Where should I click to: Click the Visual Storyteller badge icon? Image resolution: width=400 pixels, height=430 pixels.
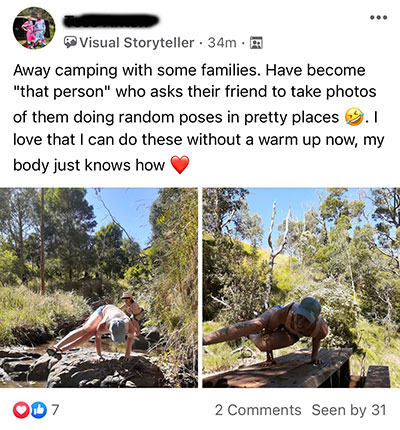[70, 42]
